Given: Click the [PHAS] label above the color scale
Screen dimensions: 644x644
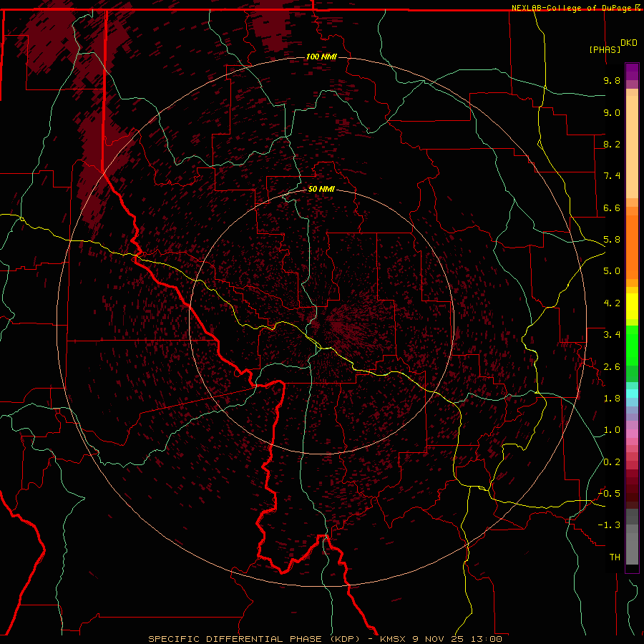Looking at the screenshot, I should 605,49.
